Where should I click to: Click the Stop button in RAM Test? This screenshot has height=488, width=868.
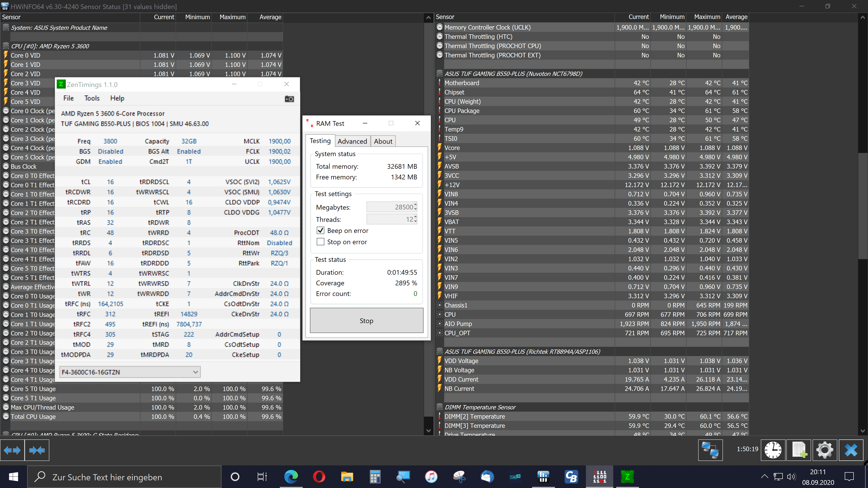coord(367,321)
